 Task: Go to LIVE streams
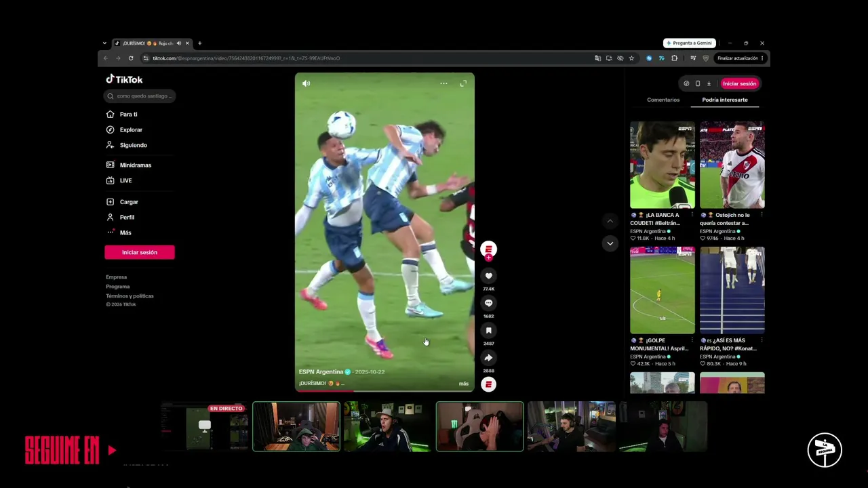point(119,181)
